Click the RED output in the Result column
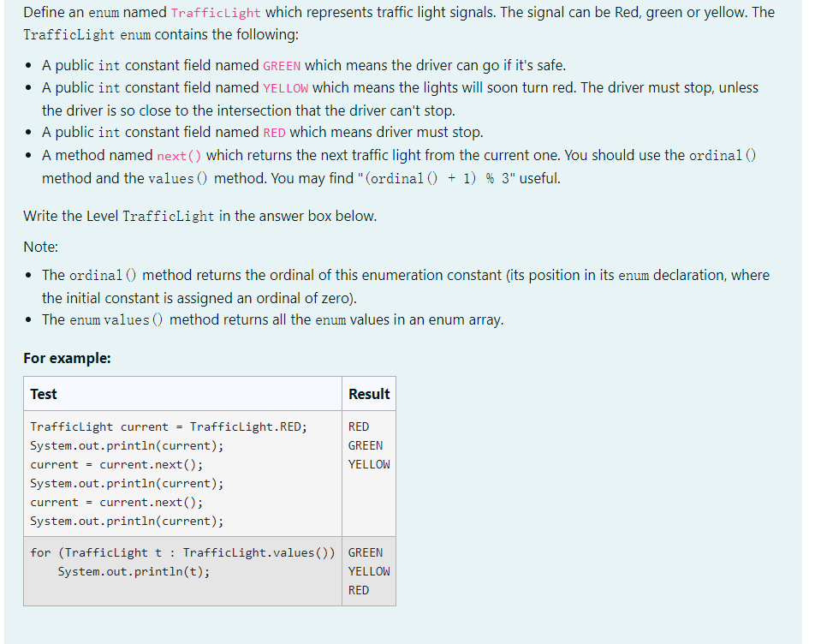The width and height of the screenshot is (815, 644). click(358, 426)
